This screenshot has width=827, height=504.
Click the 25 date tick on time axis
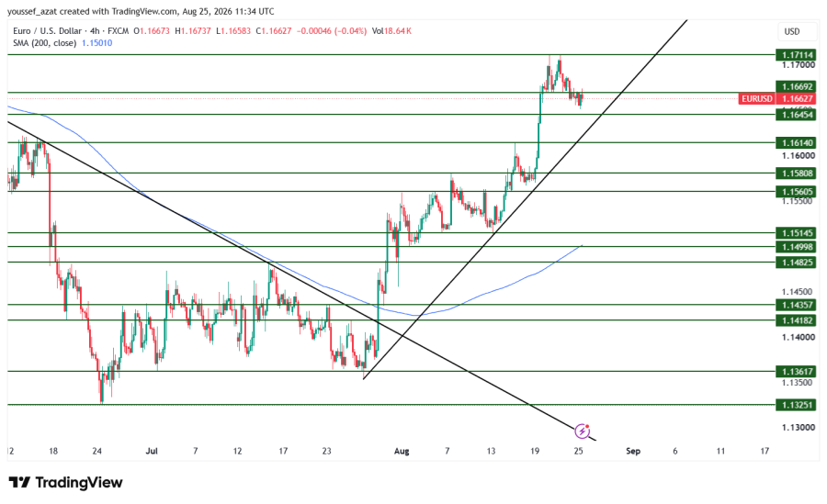579,451
